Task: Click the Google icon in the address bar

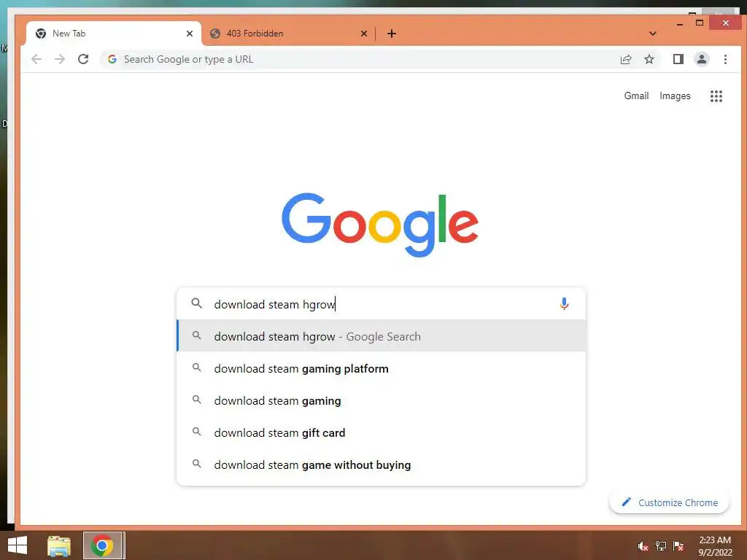Action: [x=112, y=59]
